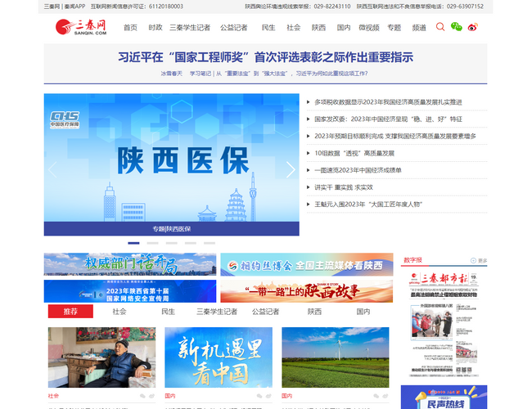Open the 首页 navigation menu item
The image size is (532, 409).
(x=130, y=27)
